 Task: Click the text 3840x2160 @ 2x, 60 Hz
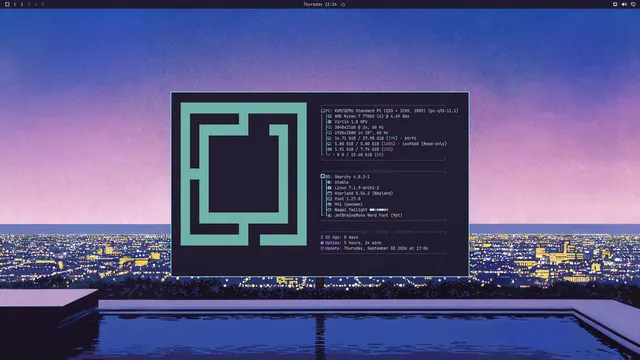coord(359,127)
